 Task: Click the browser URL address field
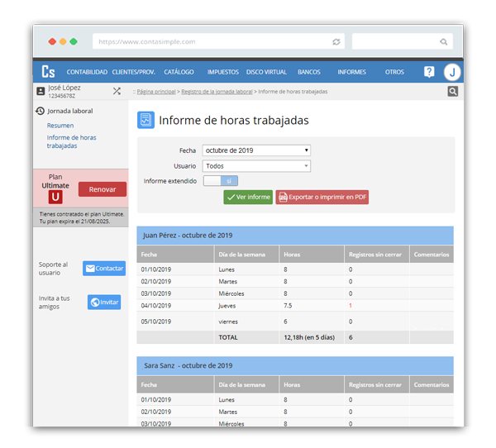(218, 42)
